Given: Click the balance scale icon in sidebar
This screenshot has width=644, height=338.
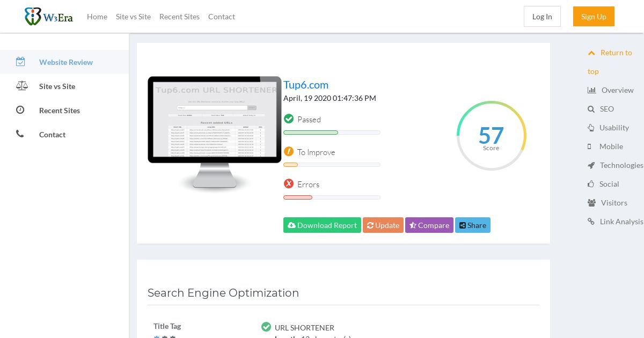Looking at the screenshot, I should tap(21, 86).
